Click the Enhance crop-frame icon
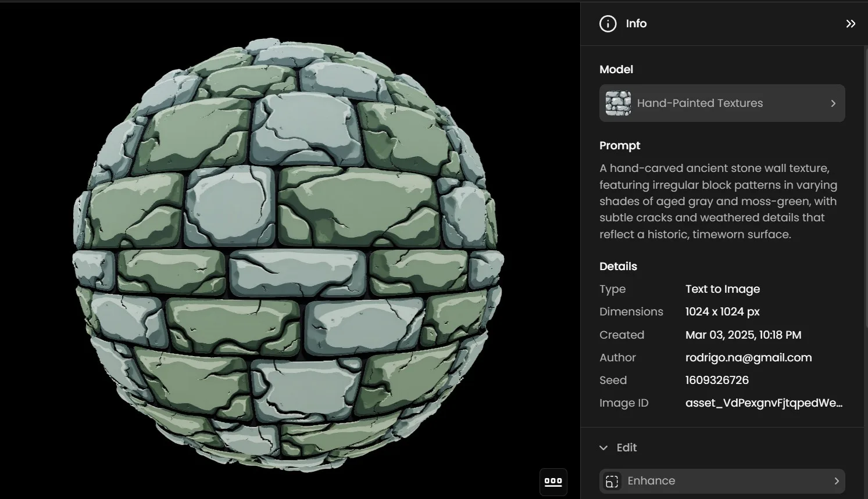Viewport: 868px width, 499px height. [x=612, y=481]
